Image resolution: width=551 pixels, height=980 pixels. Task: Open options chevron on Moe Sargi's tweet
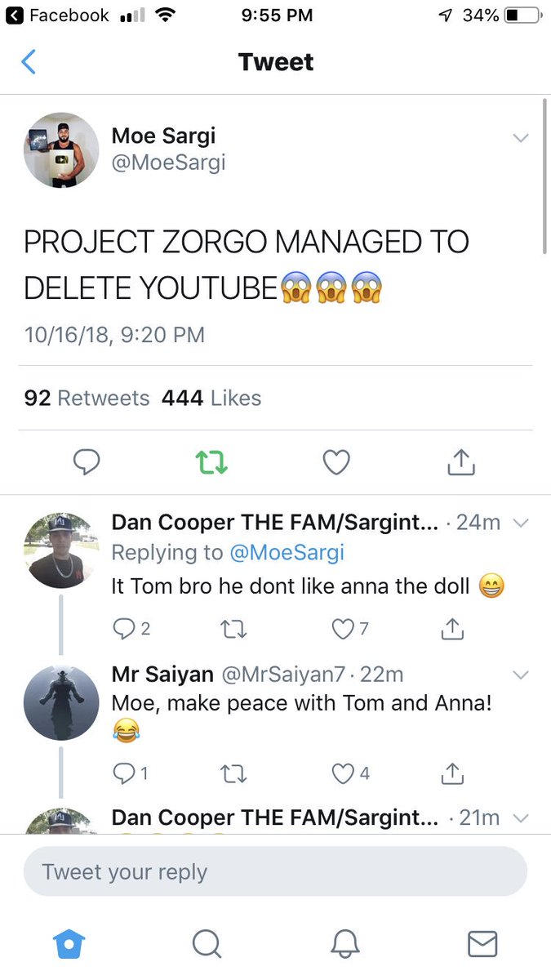pyautogui.click(x=520, y=139)
